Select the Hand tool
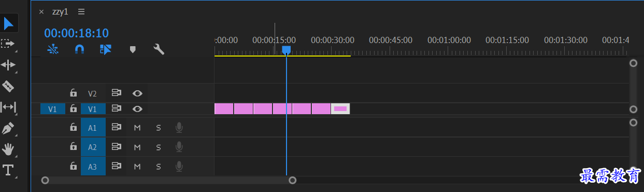This screenshot has width=644, height=192. (8, 149)
